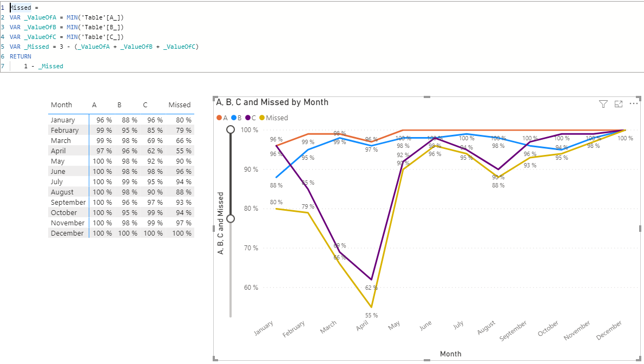This screenshot has height=364, width=644.
Task: Select the January row in table
Action: click(121, 120)
